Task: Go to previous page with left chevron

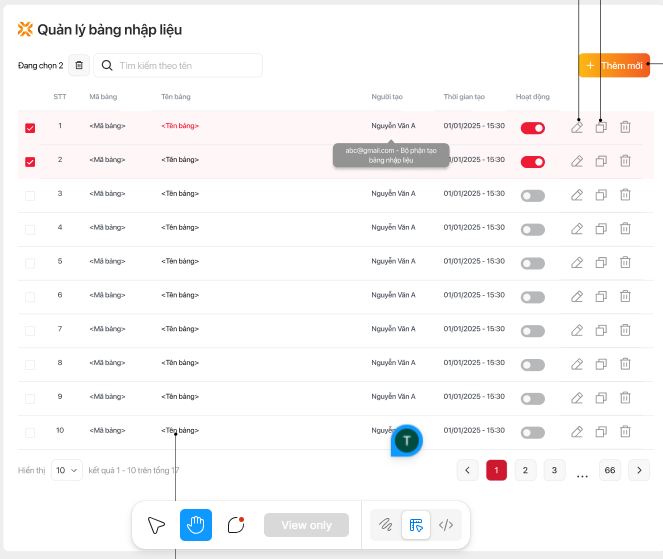Action: coord(468,470)
